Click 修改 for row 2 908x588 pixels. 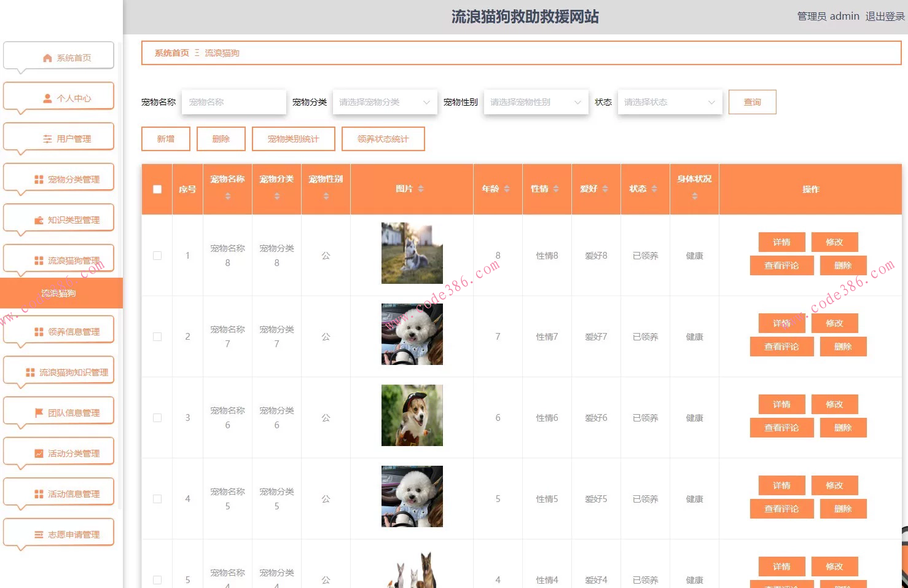click(834, 323)
